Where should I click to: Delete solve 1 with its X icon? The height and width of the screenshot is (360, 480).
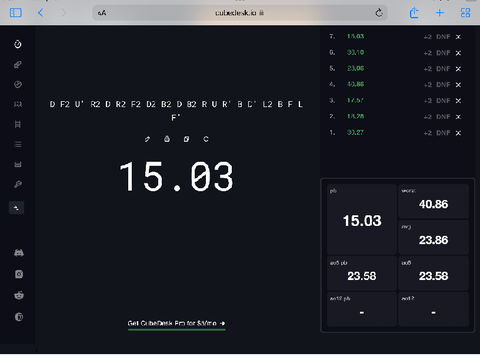pyautogui.click(x=458, y=133)
